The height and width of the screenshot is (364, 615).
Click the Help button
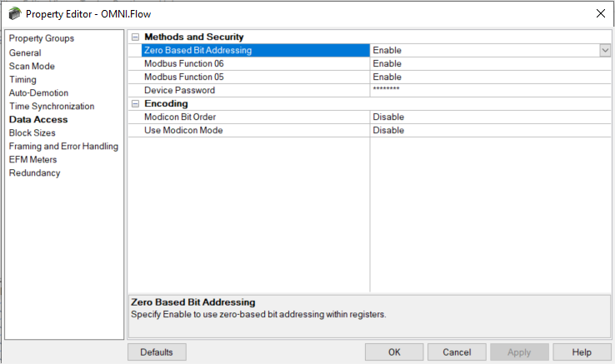582,352
